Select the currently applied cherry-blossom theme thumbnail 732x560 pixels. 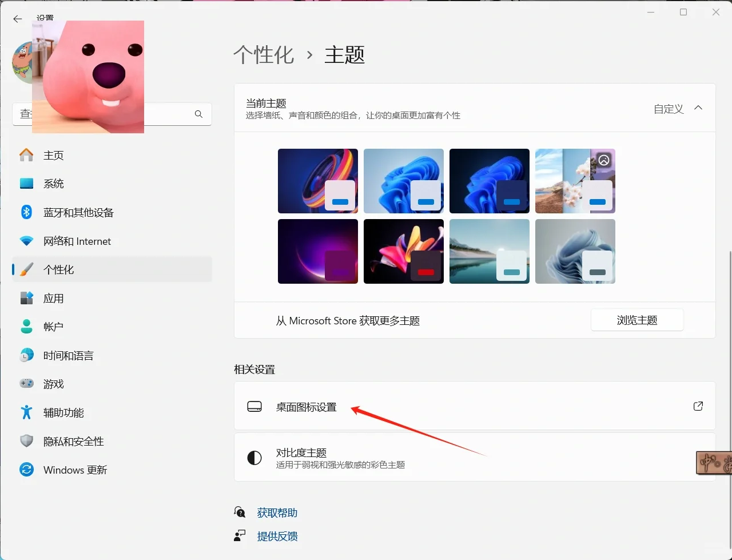[x=575, y=181]
